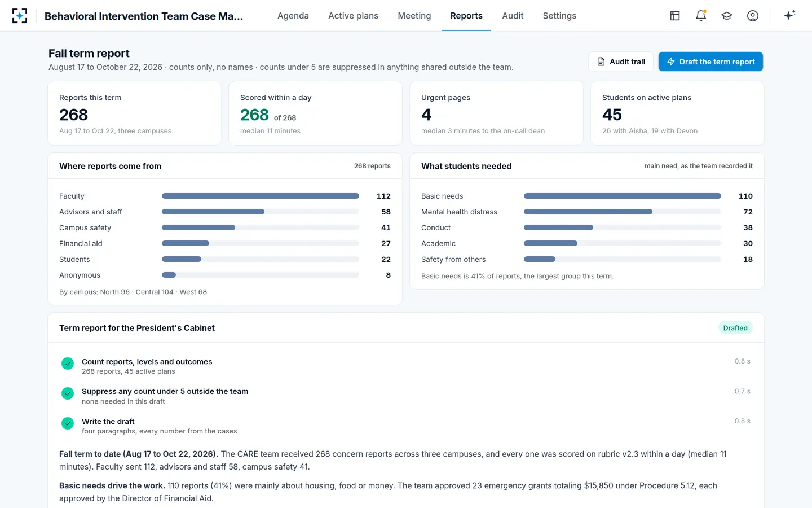Image resolution: width=812 pixels, height=508 pixels.
Task: Go to the Meeting tab
Action: 414,16
